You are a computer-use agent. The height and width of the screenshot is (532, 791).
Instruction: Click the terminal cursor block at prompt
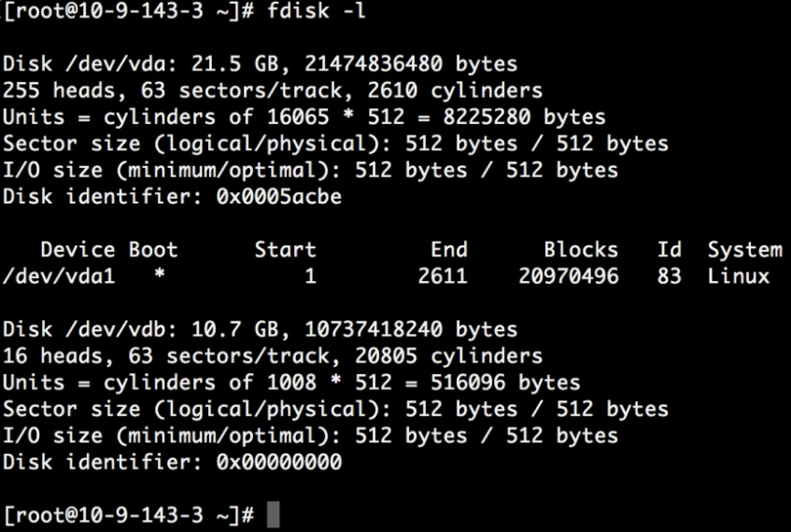(x=273, y=514)
